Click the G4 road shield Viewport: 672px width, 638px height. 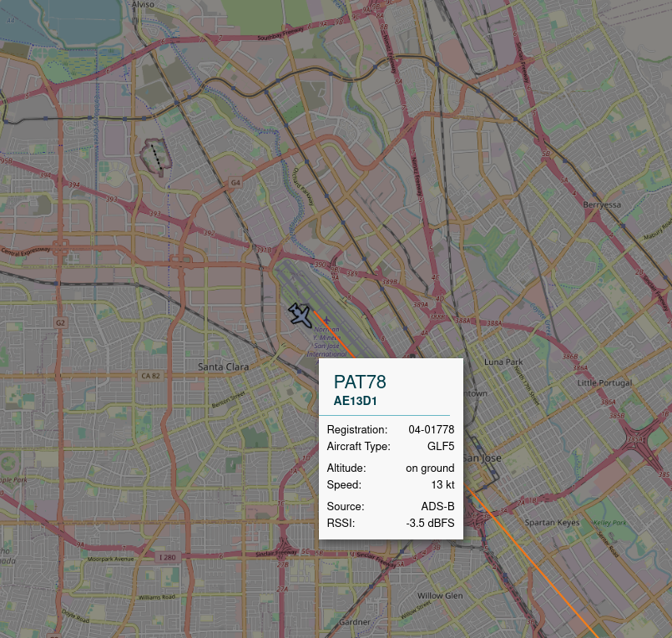(x=235, y=183)
